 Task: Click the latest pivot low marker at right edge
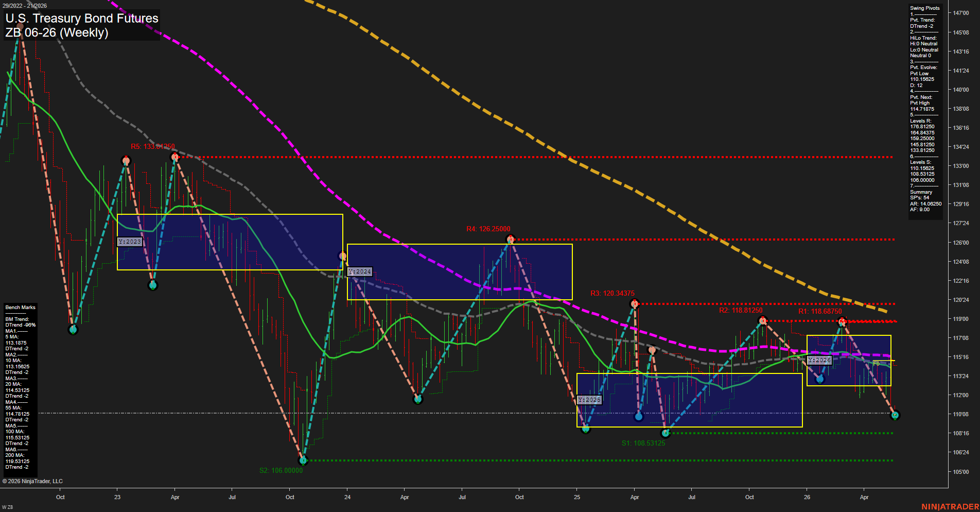895,415
